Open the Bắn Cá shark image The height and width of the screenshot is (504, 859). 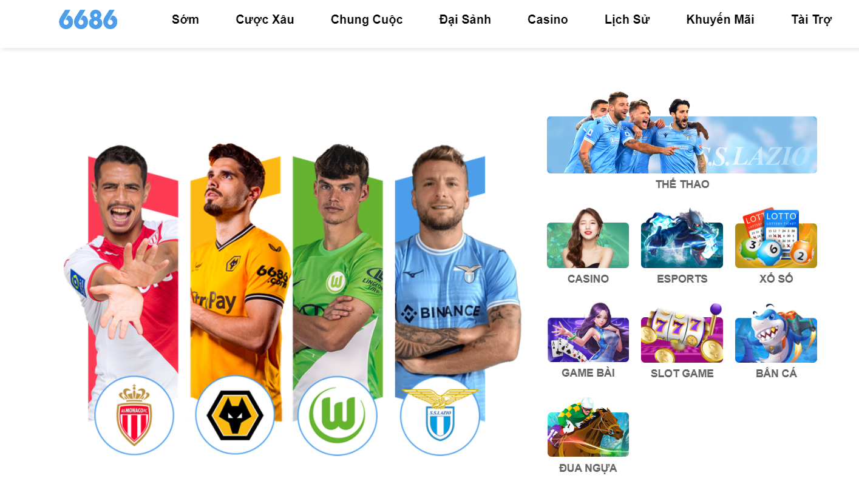click(x=776, y=333)
